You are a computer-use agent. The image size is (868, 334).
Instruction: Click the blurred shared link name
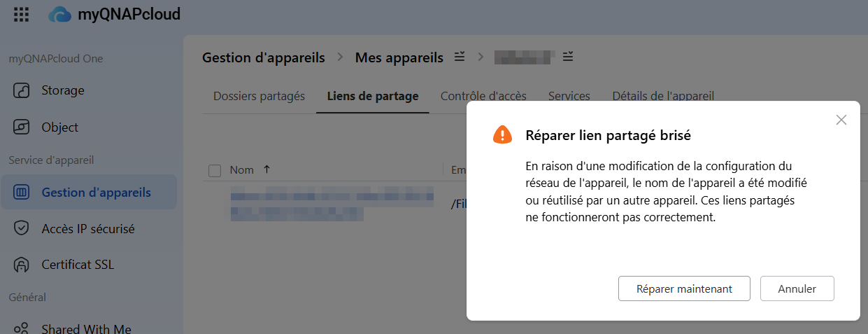332,204
